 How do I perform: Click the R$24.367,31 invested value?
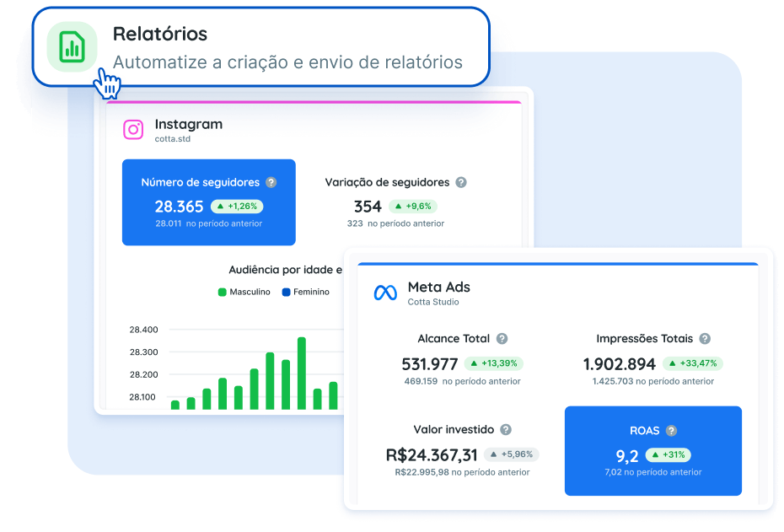coord(432,455)
